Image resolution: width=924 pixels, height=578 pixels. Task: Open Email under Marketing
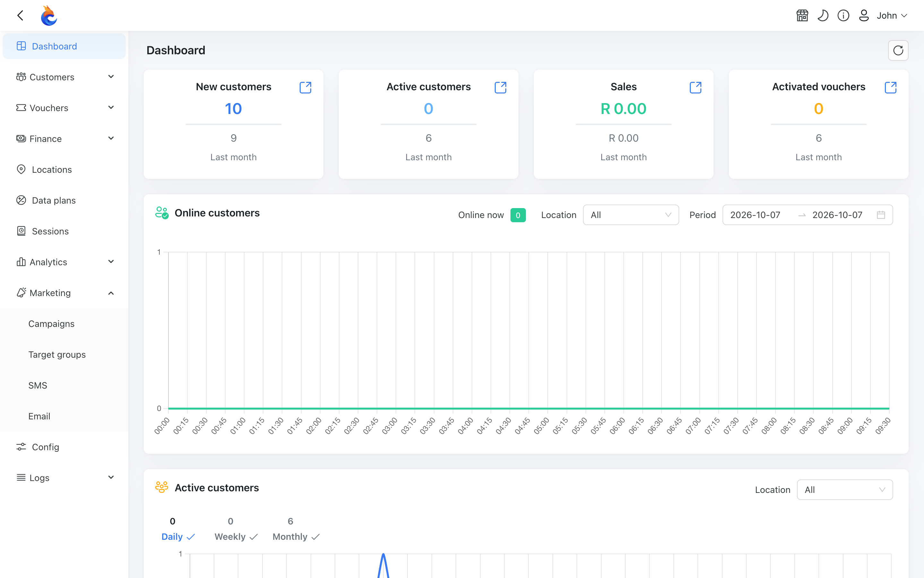(64, 416)
